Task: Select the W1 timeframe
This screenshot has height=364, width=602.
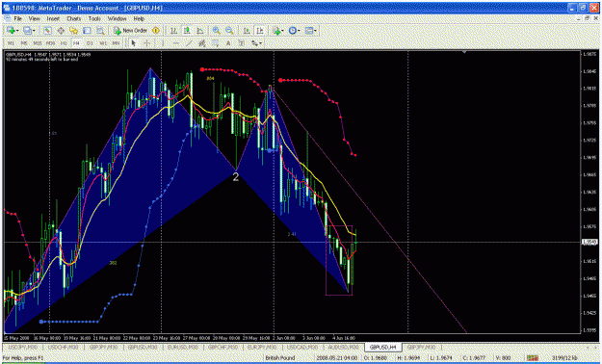Action: pyautogui.click(x=103, y=43)
